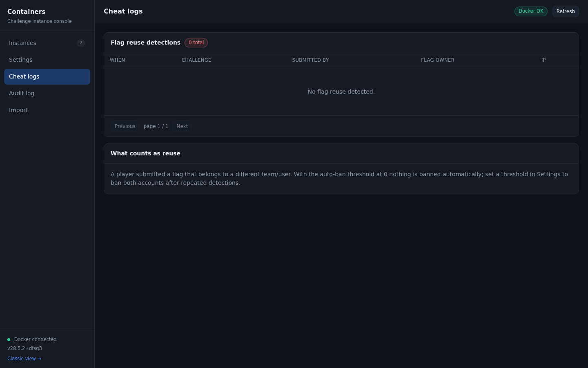Open the Instances sidebar section
The image size is (588, 368).
47,43
